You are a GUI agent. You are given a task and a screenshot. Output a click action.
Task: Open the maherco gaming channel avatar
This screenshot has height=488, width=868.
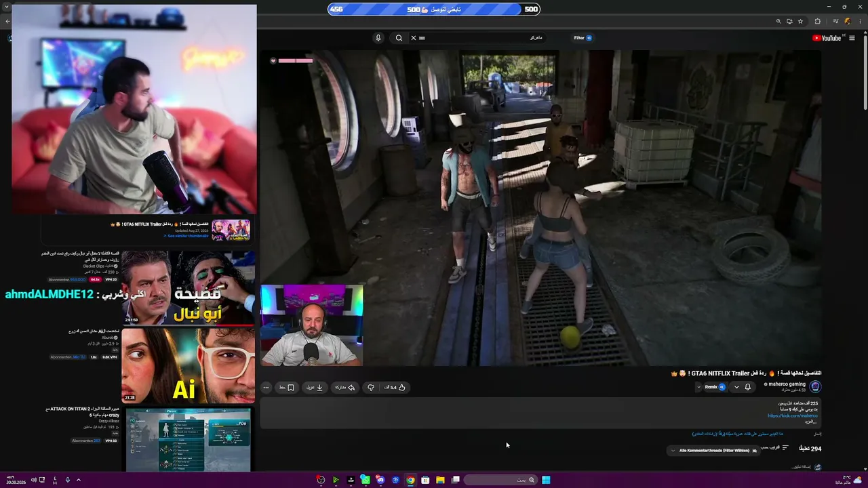coord(815,387)
